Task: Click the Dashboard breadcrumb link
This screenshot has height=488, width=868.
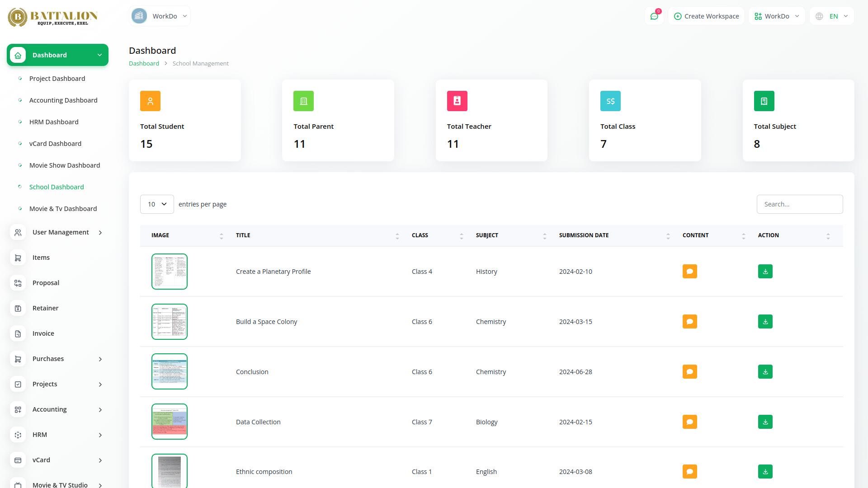Action: click(144, 64)
